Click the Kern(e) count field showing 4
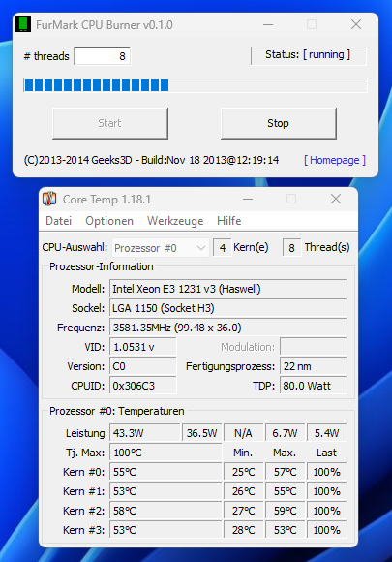 point(223,248)
